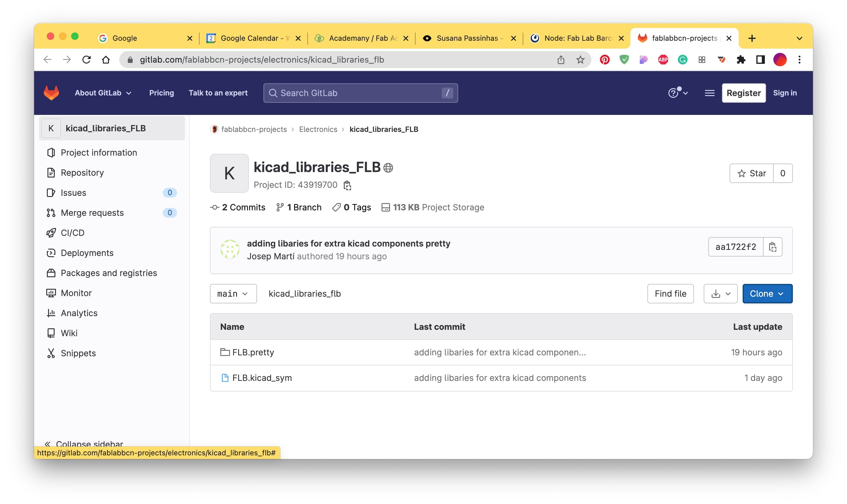Image resolution: width=847 pixels, height=504 pixels.
Task: Toggle browser side panel icon
Action: pos(760,60)
